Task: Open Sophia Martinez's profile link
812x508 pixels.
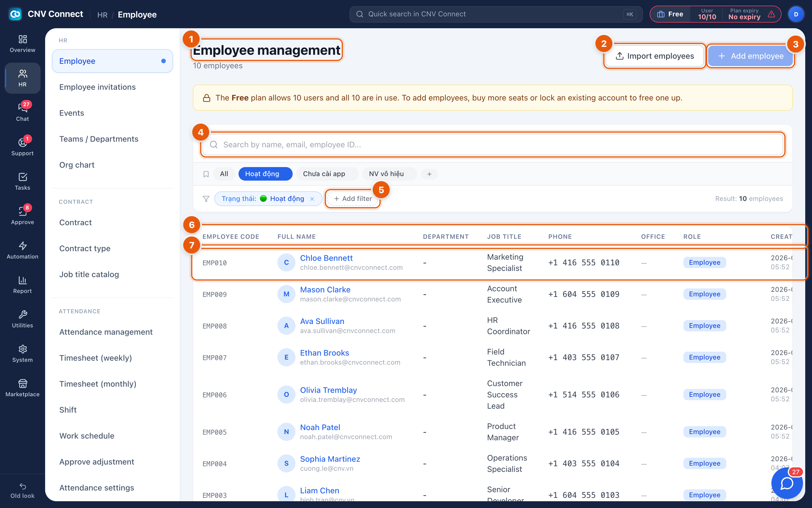Action: 330,459
